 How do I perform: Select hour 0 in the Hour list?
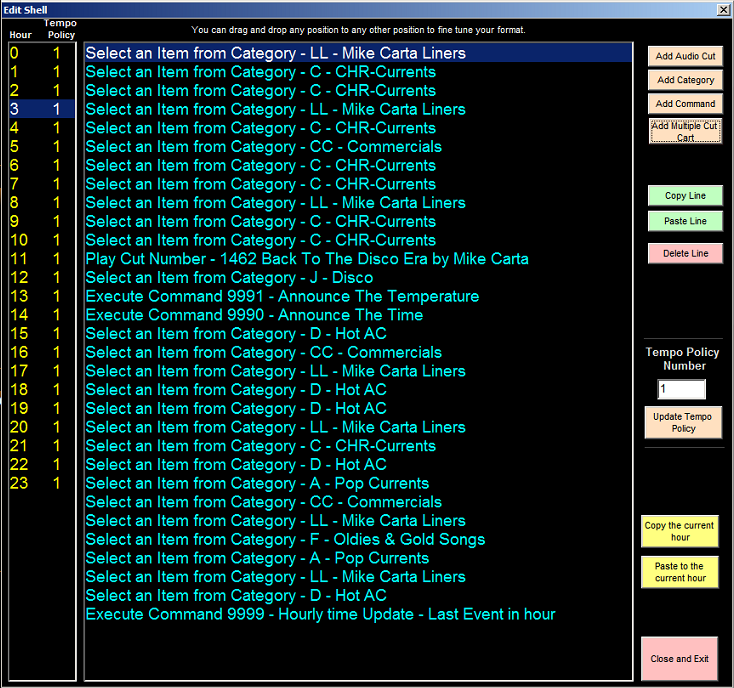pos(42,53)
